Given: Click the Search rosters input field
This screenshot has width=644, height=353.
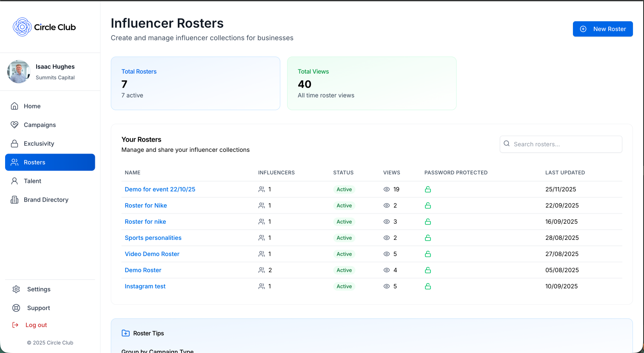Looking at the screenshot, I should tap(561, 144).
